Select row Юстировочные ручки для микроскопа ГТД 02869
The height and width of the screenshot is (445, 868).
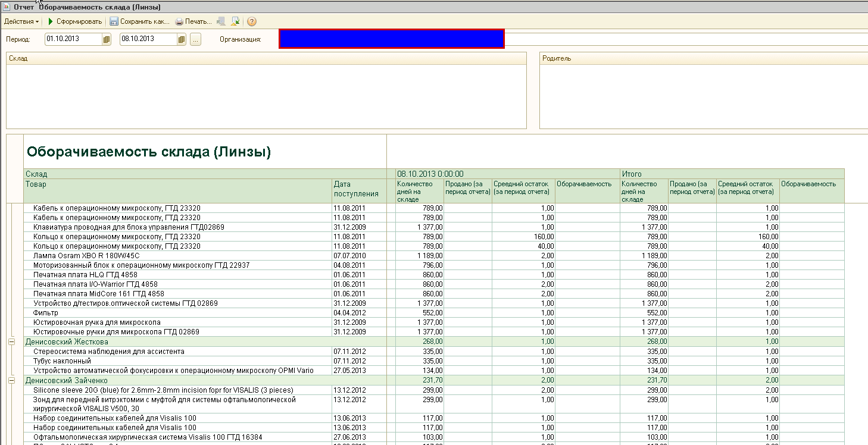pos(434,332)
